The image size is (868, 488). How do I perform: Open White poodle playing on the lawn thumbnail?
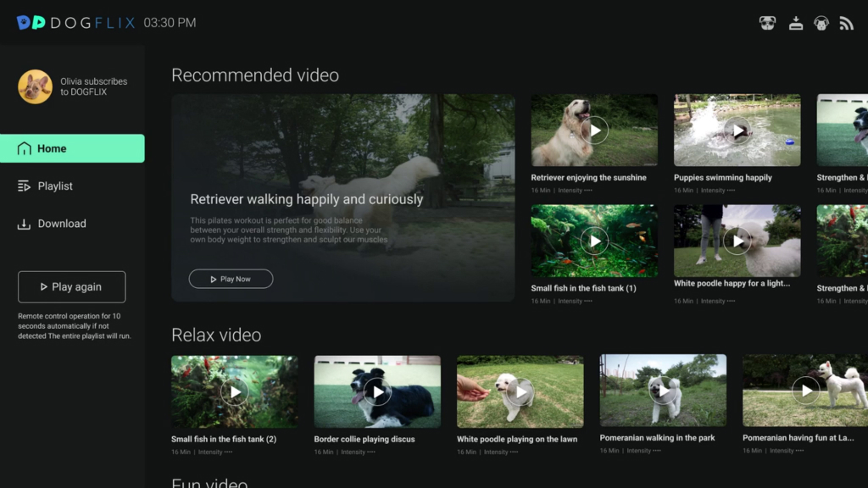pyautogui.click(x=520, y=391)
